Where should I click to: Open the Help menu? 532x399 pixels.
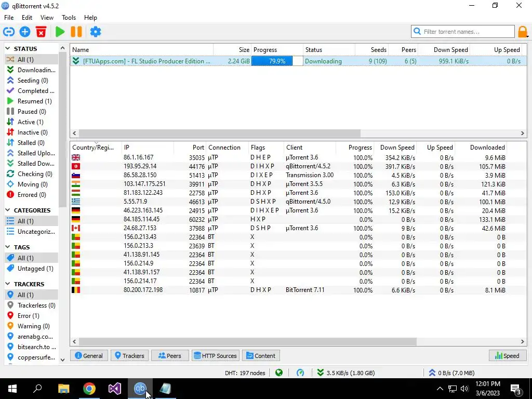[90, 18]
